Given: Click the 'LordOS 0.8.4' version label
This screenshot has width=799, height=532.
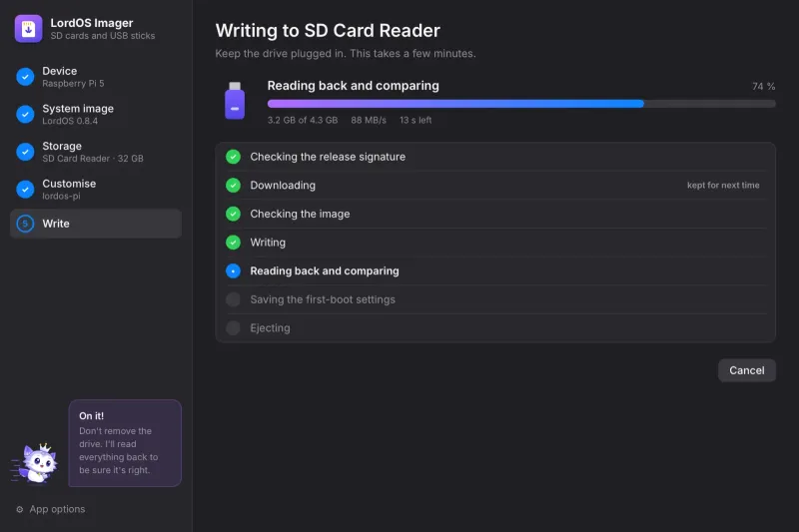Looking at the screenshot, I should point(70,121).
